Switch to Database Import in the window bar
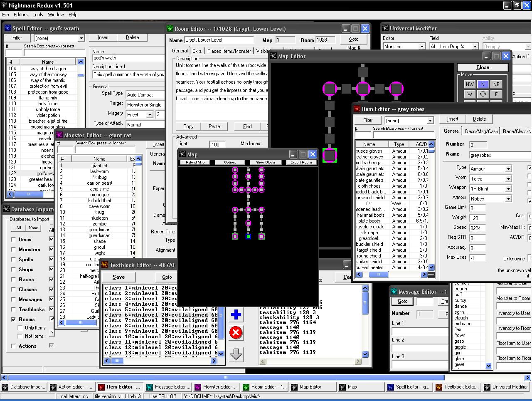This screenshot has width=532, height=401. pyautogui.click(x=24, y=387)
